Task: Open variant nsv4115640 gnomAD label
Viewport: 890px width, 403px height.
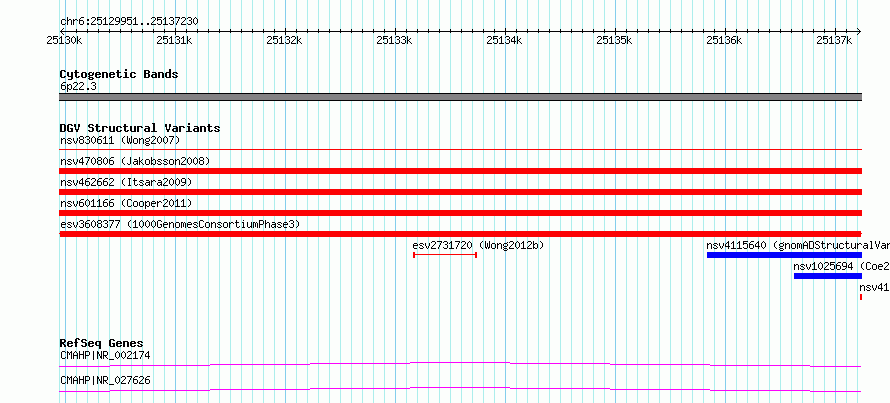Action: (797, 245)
